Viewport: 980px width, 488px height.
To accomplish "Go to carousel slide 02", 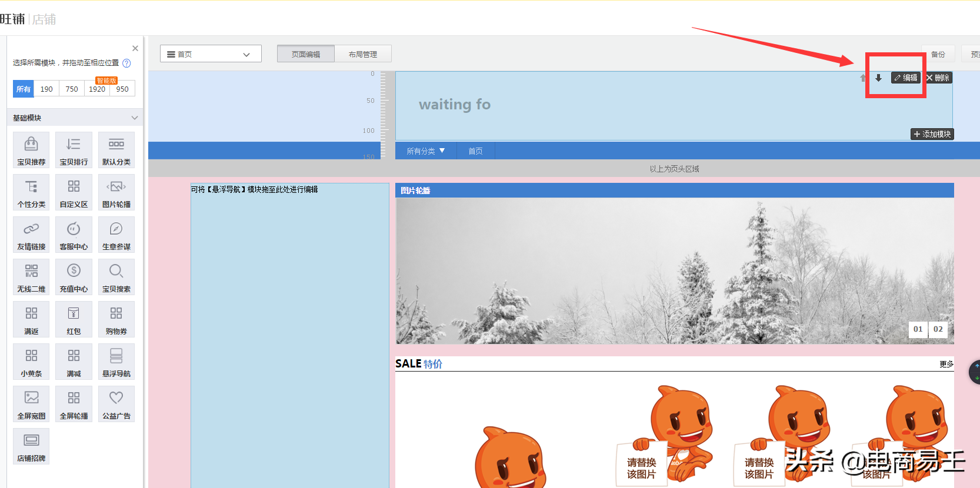I will pos(938,329).
